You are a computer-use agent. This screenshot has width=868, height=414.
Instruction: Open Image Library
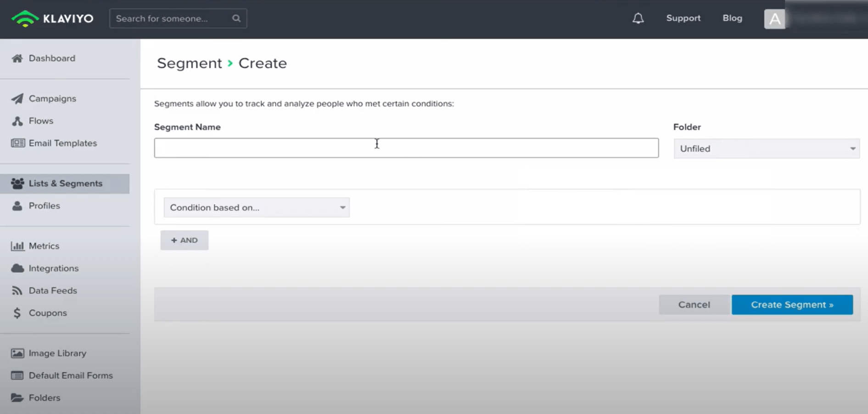[57, 353]
